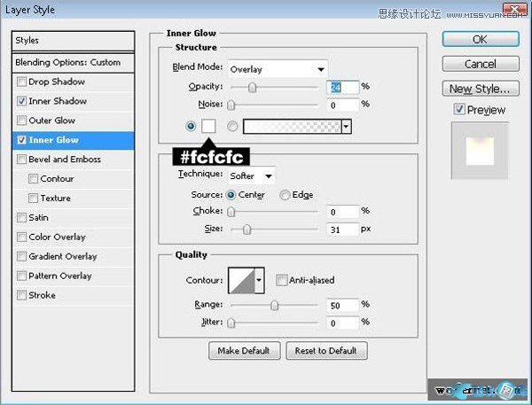532x405 pixels.
Task: Enable the Drop Shadow checkbox
Action: (x=21, y=82)
